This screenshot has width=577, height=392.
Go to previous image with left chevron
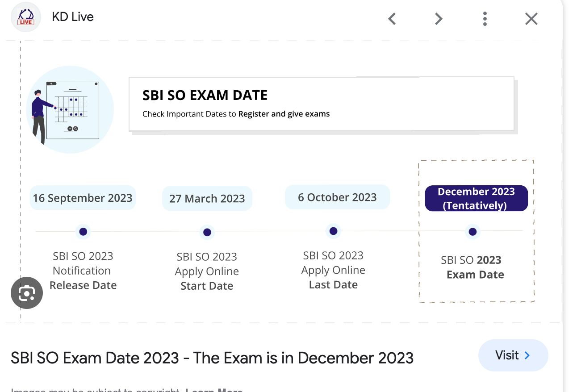pyautogui.click(x=392, y=19)
